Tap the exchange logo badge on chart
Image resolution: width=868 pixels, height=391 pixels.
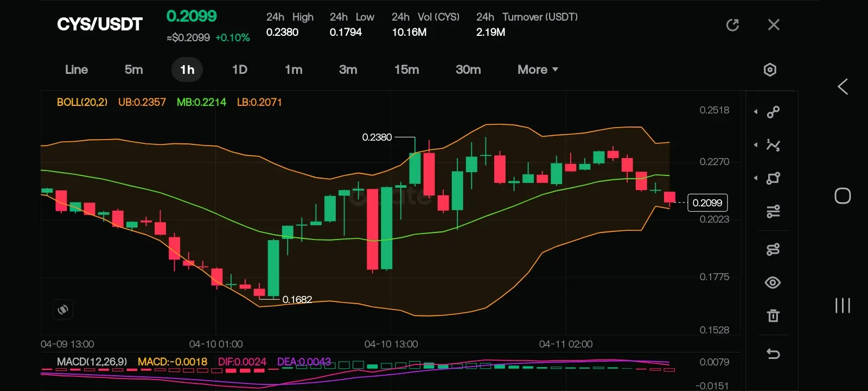pyautogui.click(x=63, y=310)
